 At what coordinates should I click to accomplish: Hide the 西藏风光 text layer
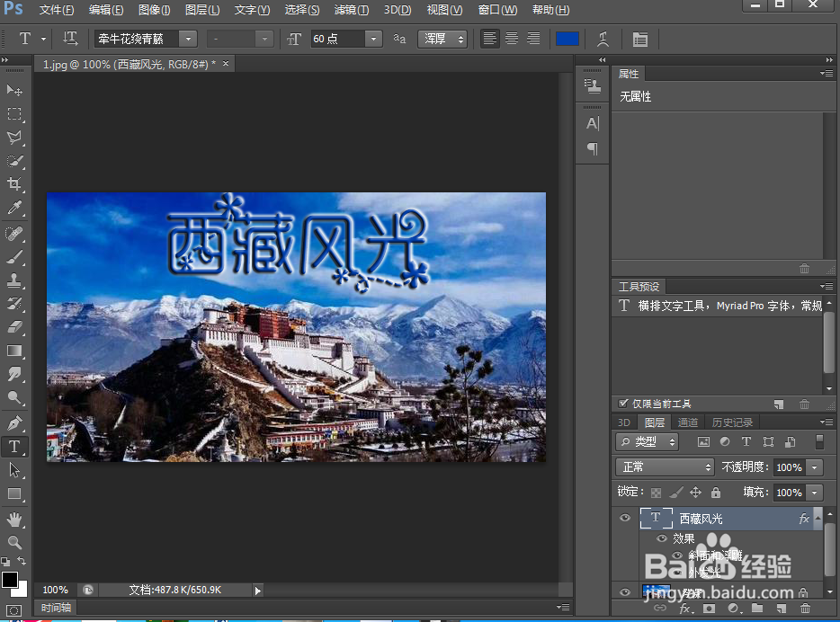pyautogui.click(x=625, y=518)
